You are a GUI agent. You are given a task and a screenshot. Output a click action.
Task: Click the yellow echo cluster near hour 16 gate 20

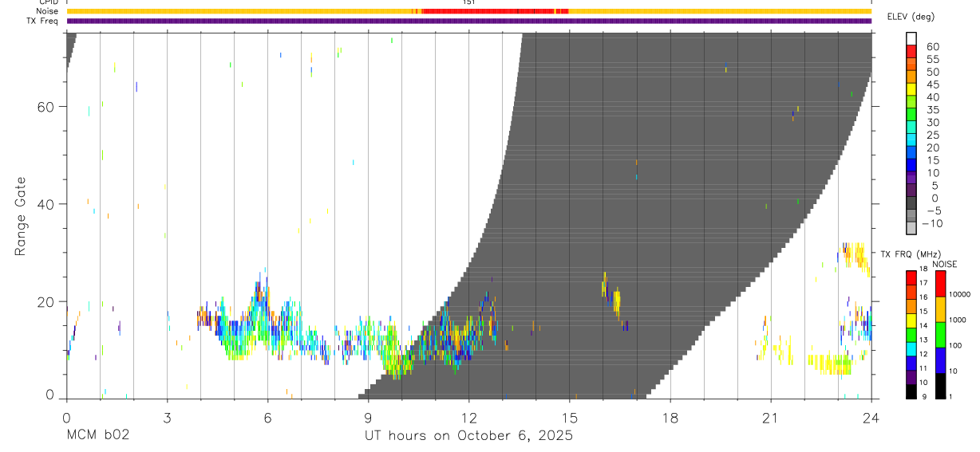click(x=615, y=303)
